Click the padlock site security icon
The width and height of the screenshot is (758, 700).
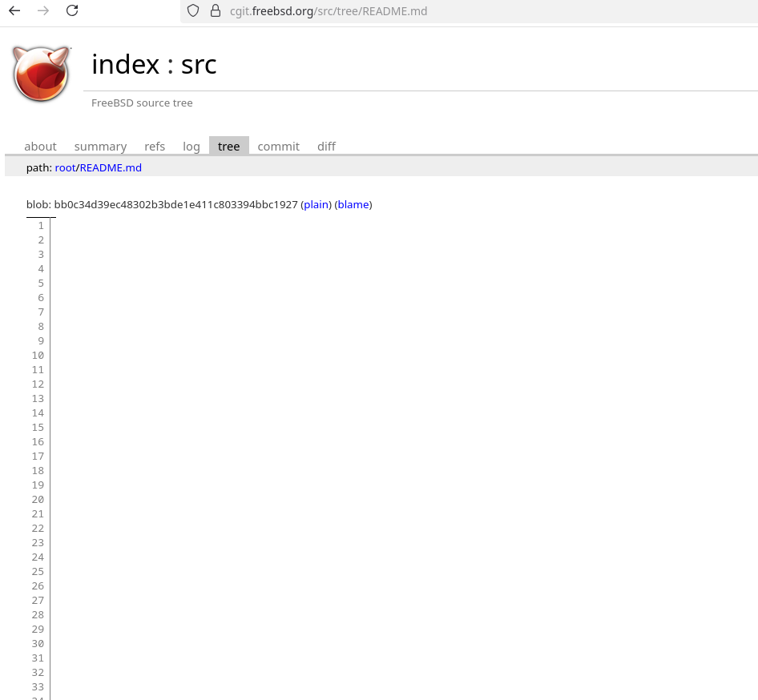215,10
